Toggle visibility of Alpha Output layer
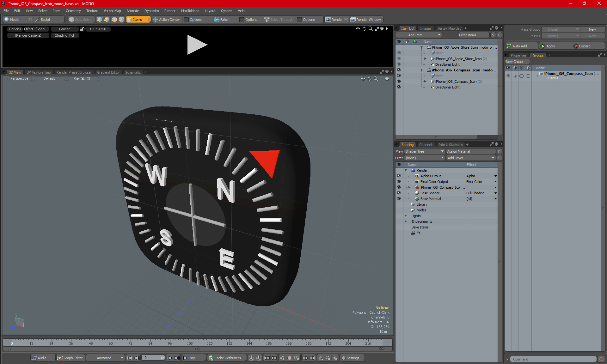Viewport: 607px width, 364px height. [x=399, y=176]
